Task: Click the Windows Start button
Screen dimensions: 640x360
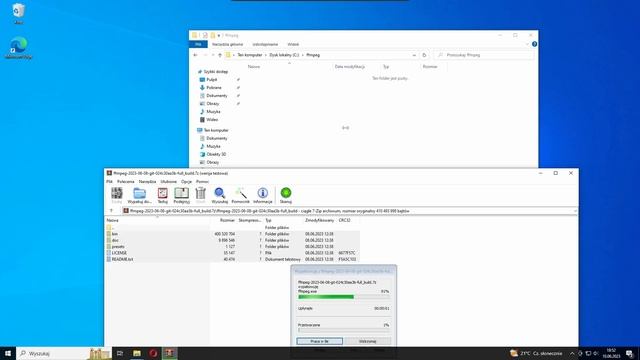Action: (x=8, y=353)
